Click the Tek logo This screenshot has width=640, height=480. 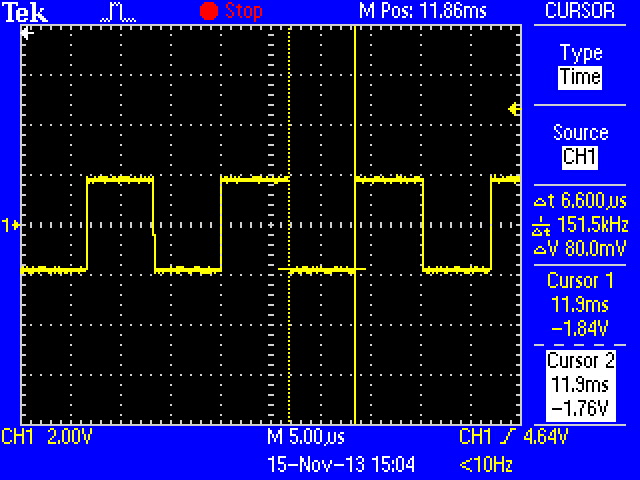(x=25, y=12)
